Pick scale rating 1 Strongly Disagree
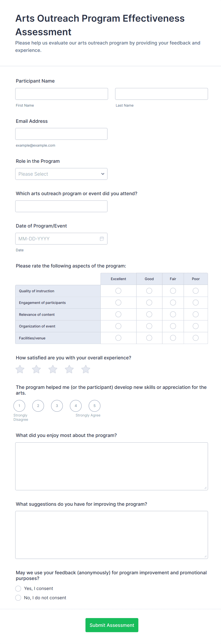 (x=19, y=406)
